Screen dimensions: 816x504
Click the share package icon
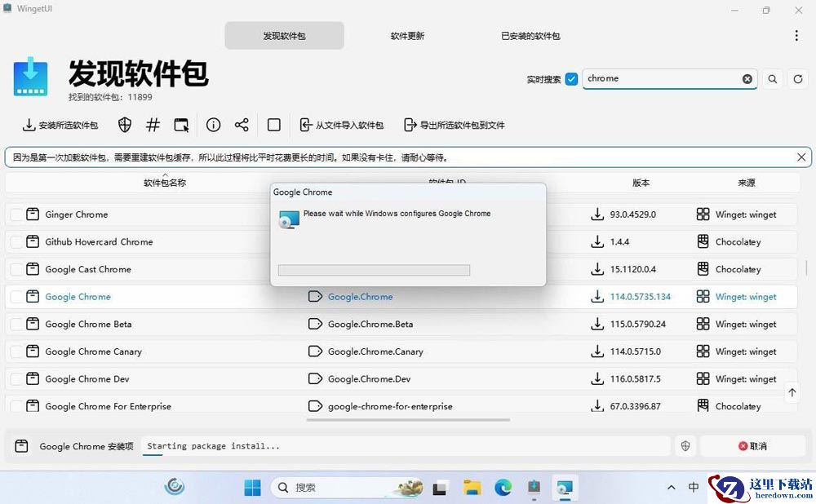pyautogui.click(x=242, y=125)
